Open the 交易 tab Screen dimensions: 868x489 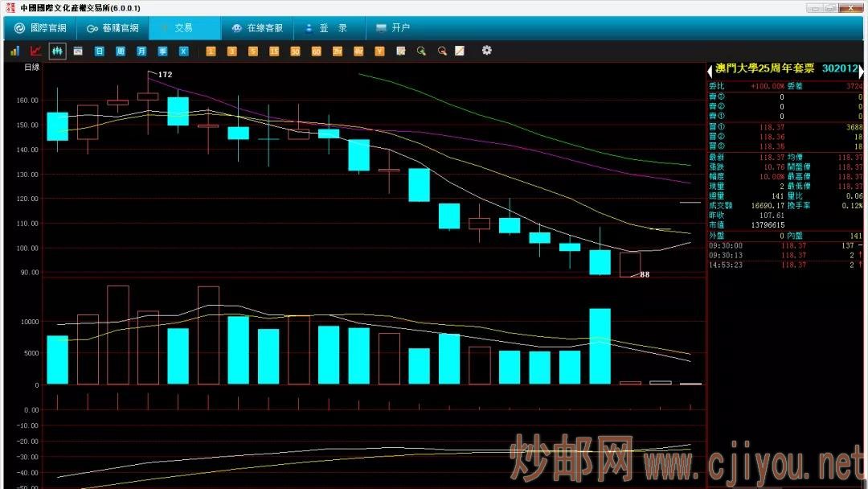184,28
